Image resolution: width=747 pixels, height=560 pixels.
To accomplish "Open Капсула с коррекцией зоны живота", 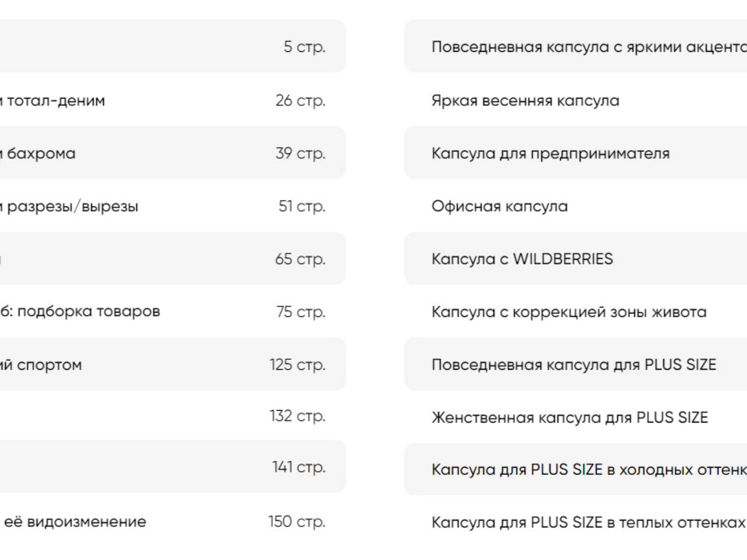I will 569,312.
